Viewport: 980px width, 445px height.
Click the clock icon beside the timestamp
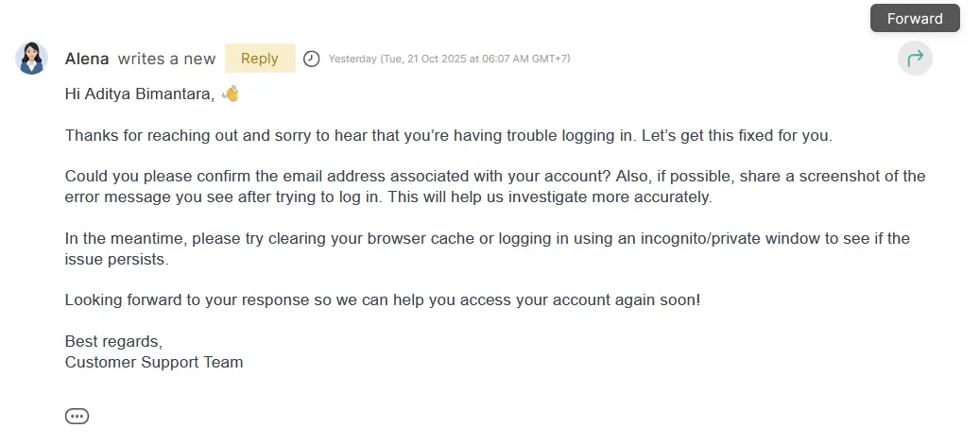coord(312,59)
